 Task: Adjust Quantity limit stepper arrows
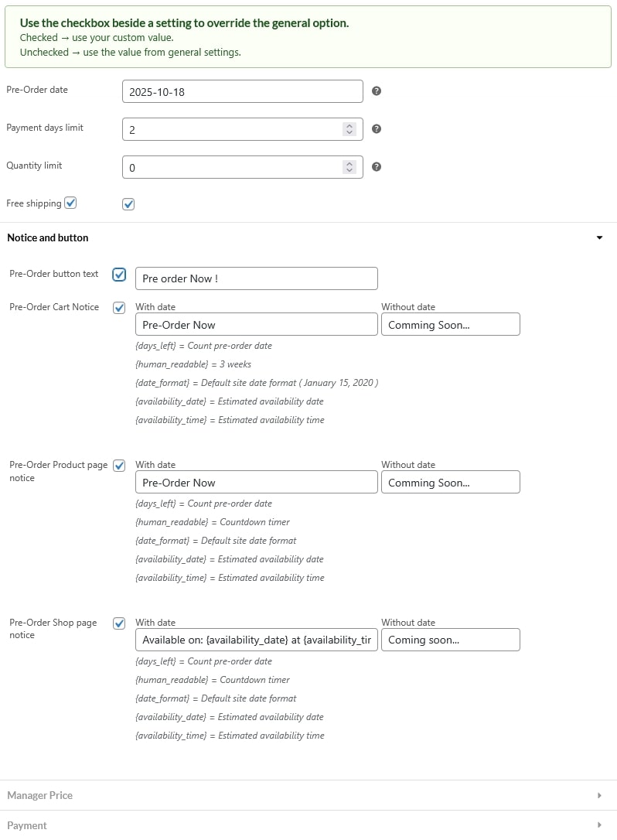349,167
